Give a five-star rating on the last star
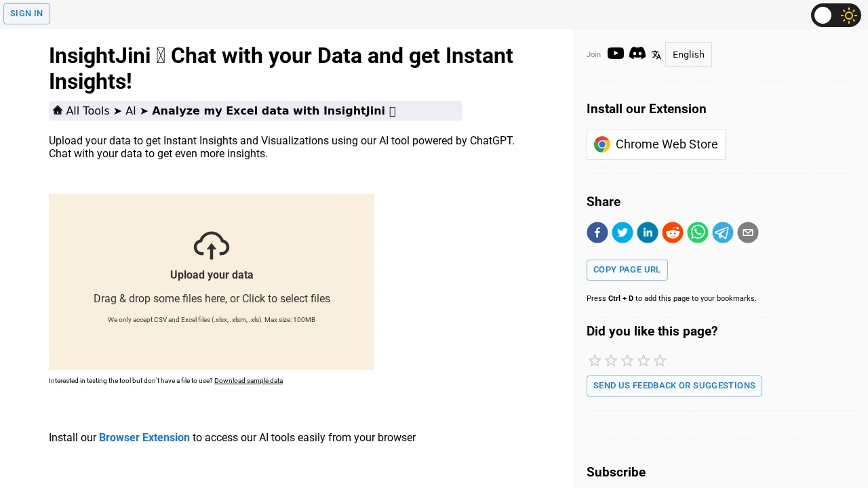Viewport: 868px width, 488px height. 660,361
